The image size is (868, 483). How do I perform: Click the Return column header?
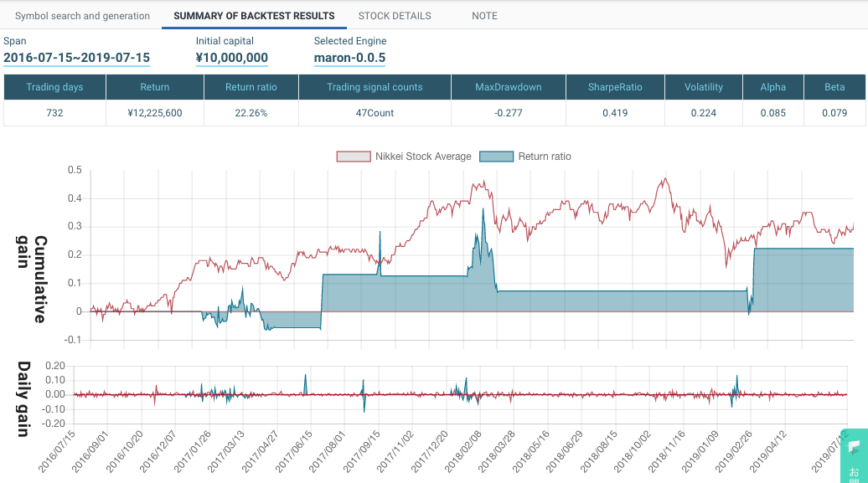pos(154,86)
